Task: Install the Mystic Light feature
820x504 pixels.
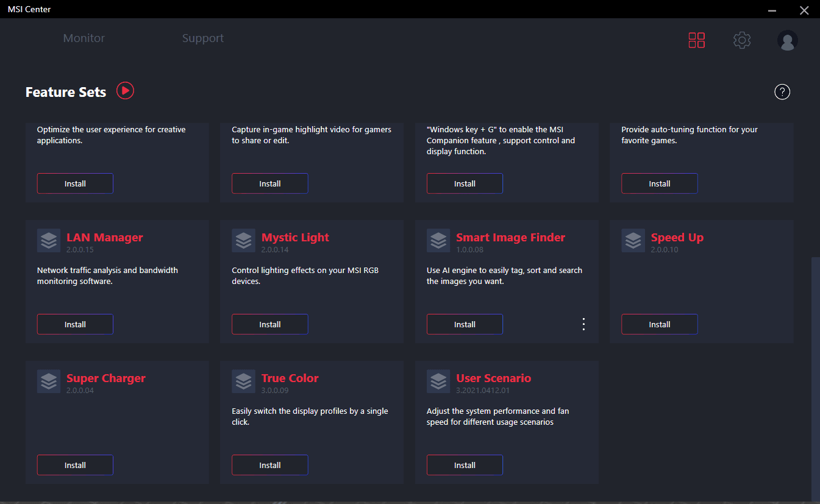Action: pyautogui.click(x=270, y=324)
